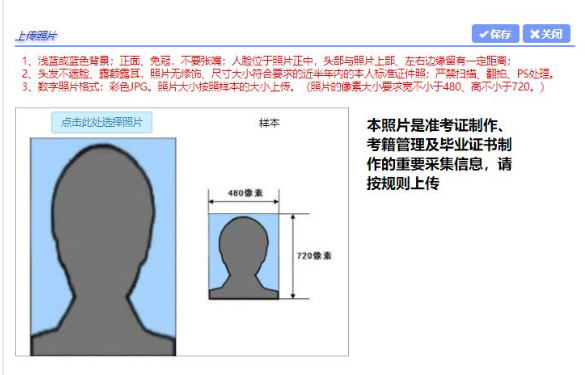
Task: Click the 480像素 width label
Action: coord(245,193)
